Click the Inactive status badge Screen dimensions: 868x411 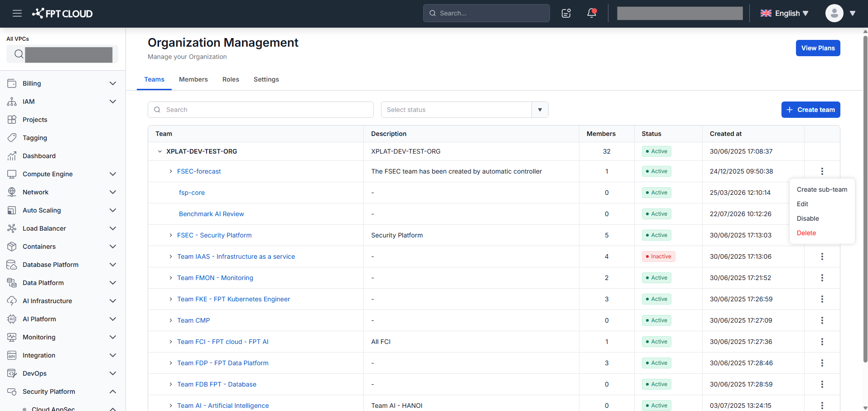658,256
